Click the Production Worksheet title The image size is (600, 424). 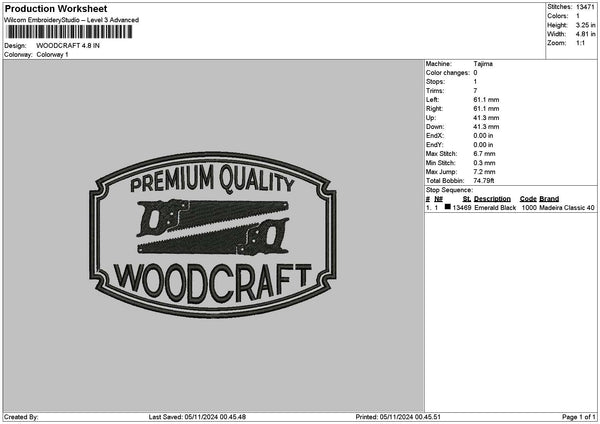(x=56, y=9)
